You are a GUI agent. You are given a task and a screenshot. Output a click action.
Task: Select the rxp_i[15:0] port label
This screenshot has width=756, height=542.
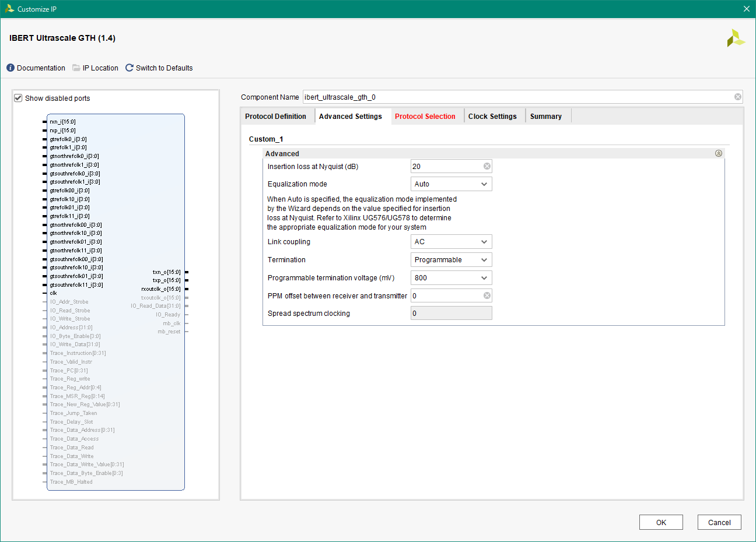tap(62, 131)
